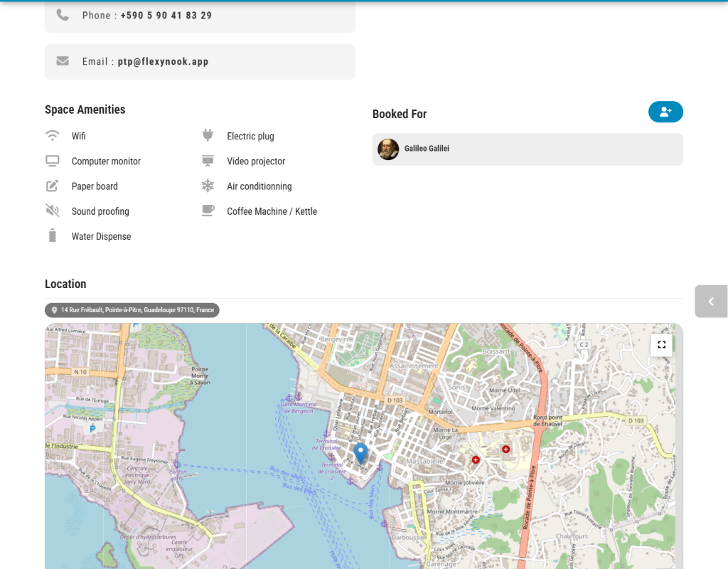This screenshot has width=728, height=569.
Task: Click the Sound proofing label
Action: 100,211
